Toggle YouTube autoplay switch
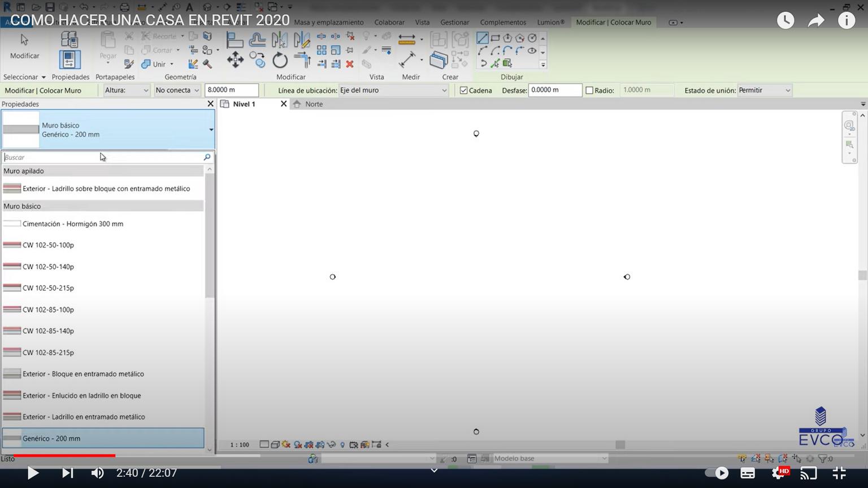 (717, 473)
